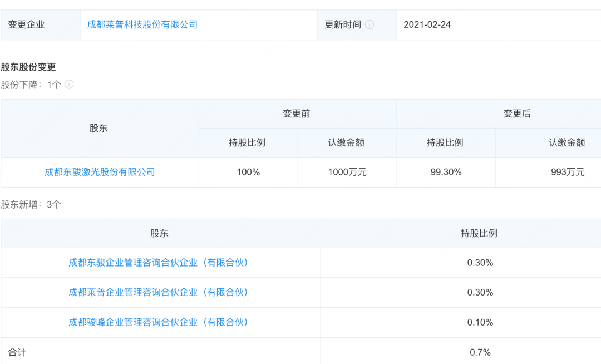
Task: Open 成都莱普企业管理咨询合伙企业（有限合伙）link
Action: pos(158,292)
